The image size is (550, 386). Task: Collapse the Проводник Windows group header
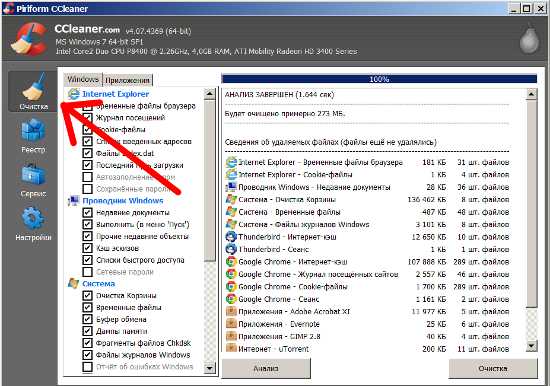tap(123, 201)
